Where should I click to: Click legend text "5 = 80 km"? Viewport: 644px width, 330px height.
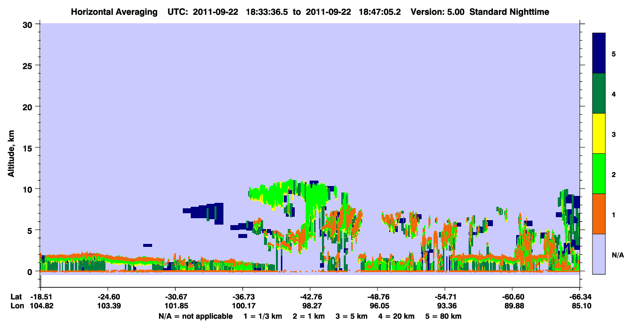click(443, 316)
